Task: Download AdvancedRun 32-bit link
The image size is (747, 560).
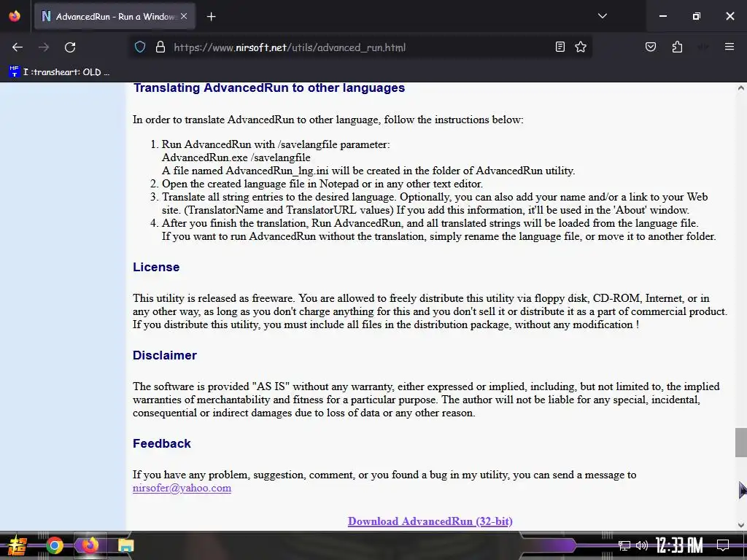Action: coord(430,521)
